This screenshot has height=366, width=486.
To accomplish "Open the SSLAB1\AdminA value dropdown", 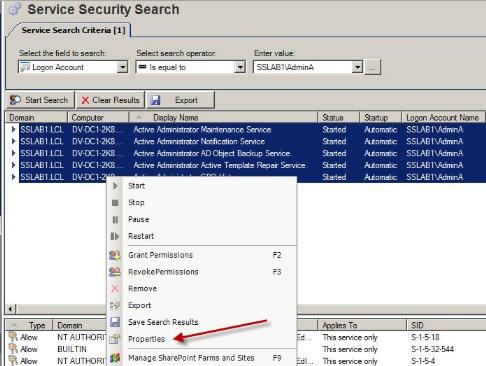I will coord(357,67).
